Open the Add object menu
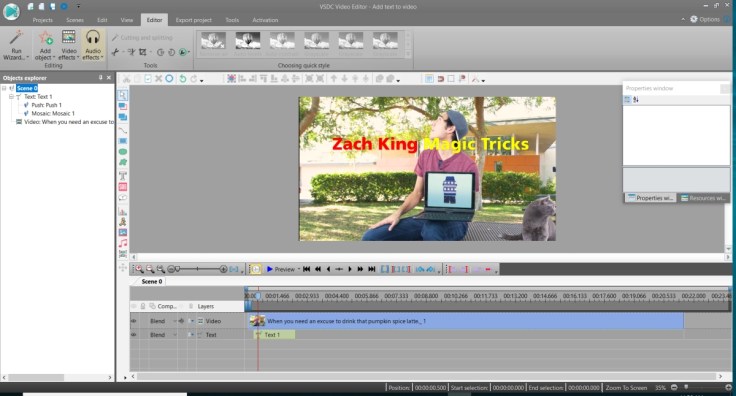Viewport: 736px width, 396px height. coord(45,45)
